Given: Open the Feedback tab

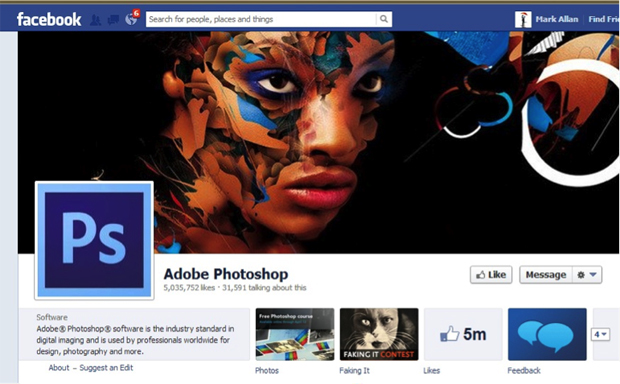Looking at the screenshot, I should coord(547,335).
